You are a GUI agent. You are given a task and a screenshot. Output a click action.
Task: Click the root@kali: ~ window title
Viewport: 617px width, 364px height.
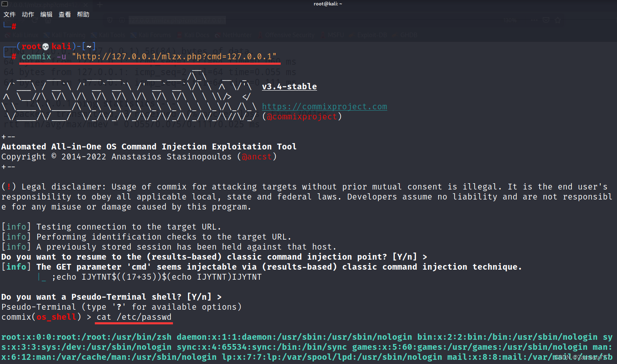(x=328, y=4)
